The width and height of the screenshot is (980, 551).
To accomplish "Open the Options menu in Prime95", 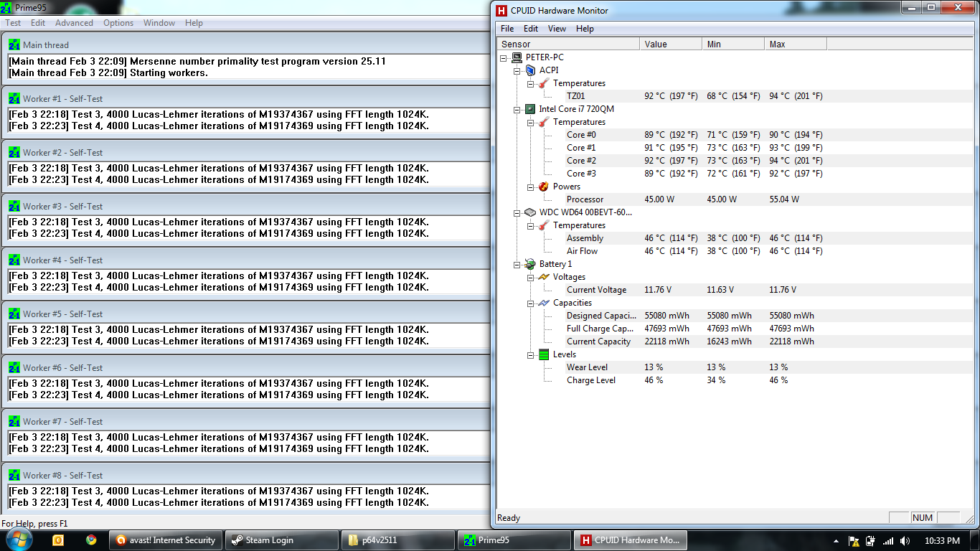I will 118,23.
